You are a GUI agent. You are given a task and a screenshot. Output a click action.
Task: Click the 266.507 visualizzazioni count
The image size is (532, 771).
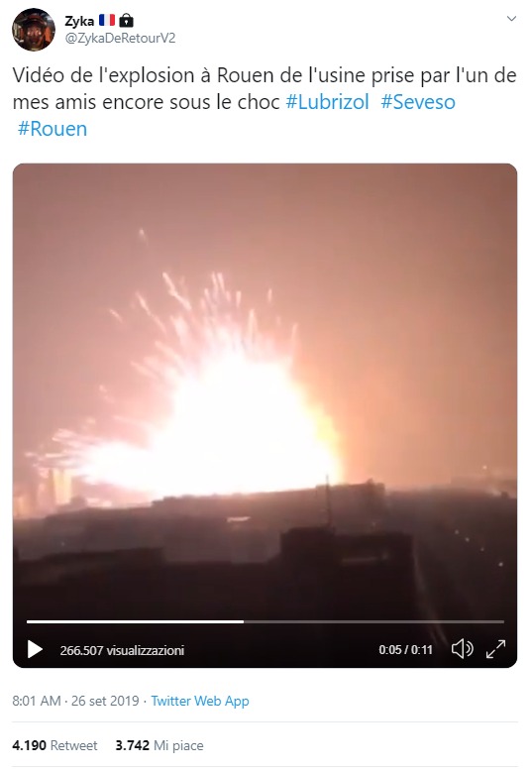(122, 650)
